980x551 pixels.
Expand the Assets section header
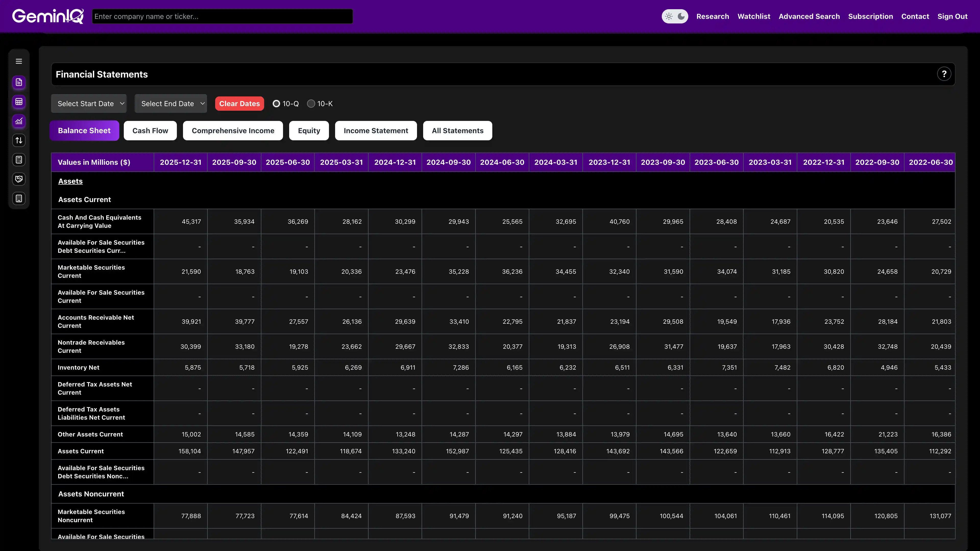pyautogui.click(x=70, y=181)
